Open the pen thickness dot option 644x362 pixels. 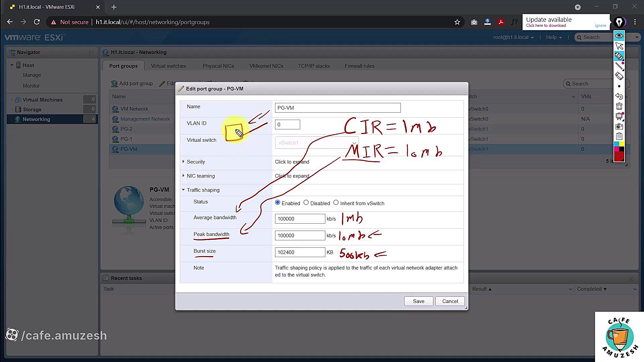tap(619, 86)
